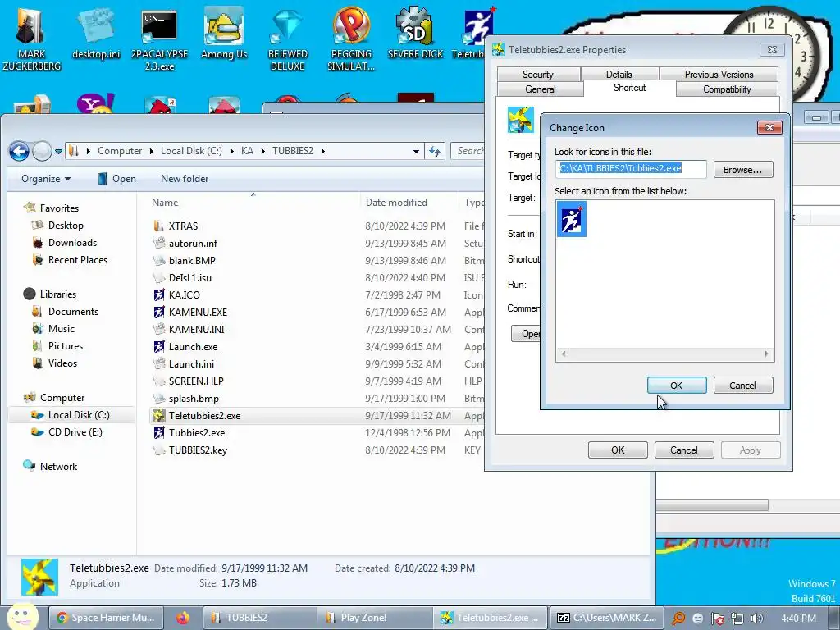Select KA.ICO file
Image resolution: width=840 pixels, height=630 pixels.
tap(184, 295)
